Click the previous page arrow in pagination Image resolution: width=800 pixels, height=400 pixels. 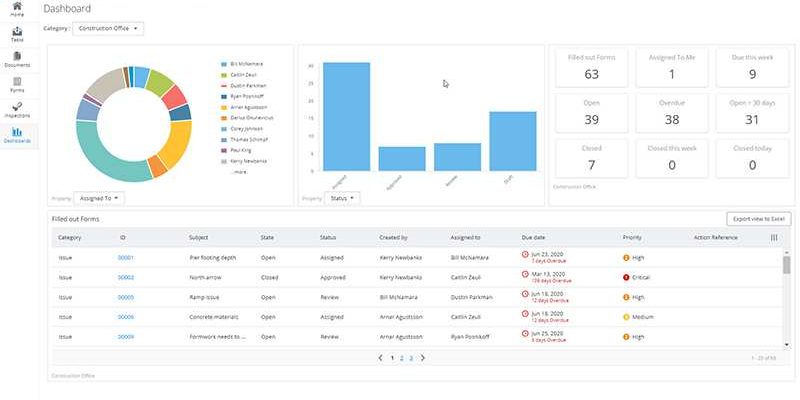pos(380,357)
